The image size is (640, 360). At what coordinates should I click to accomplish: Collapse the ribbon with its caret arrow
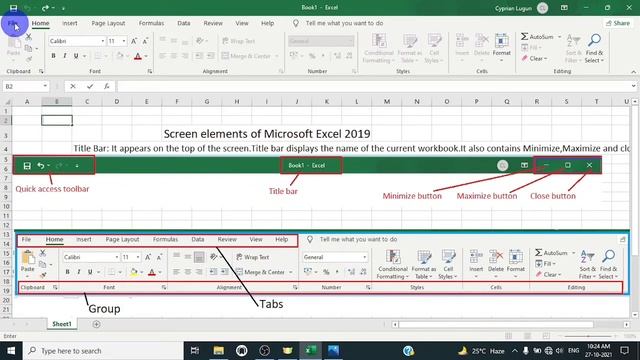click(x=633, y=72)
